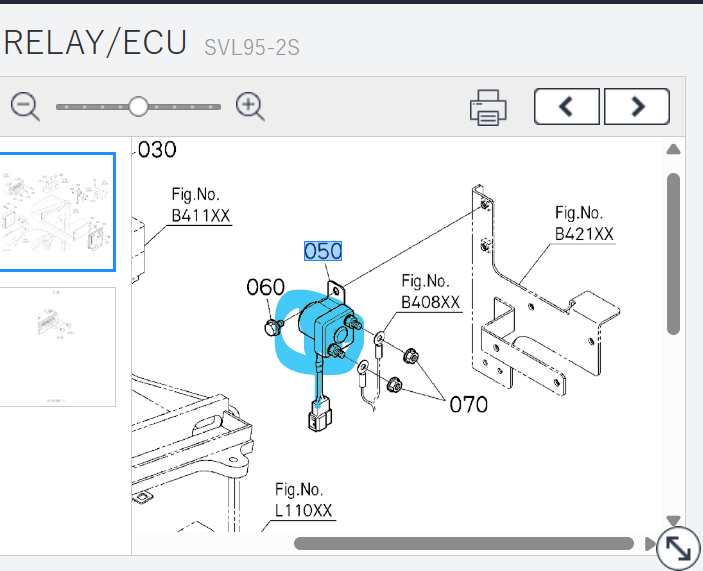The height and width of the screenshot is (571, 703).
Task: Click the vertical scrollbar up arrow
Action: (673, 149)
